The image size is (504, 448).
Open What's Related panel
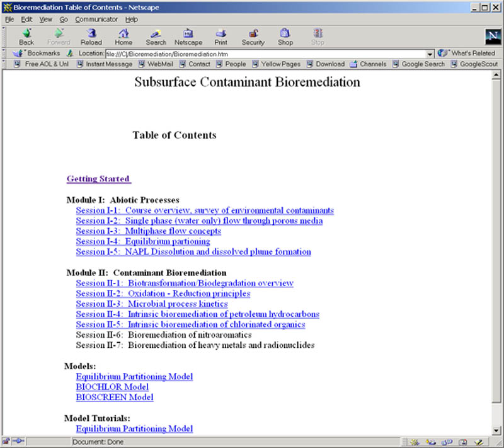[x=467, y=53]
